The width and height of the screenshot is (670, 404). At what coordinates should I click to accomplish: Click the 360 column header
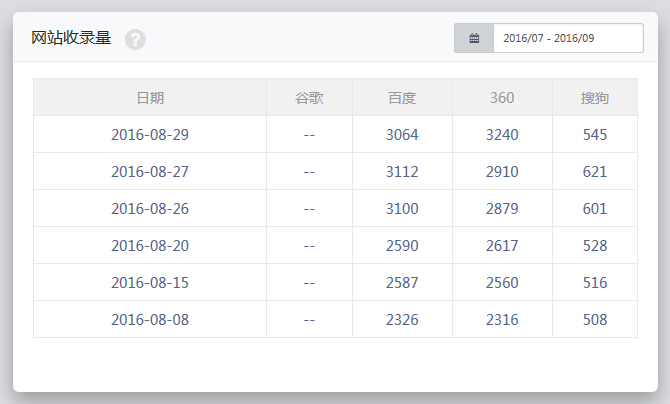click(x=502, y=98)
